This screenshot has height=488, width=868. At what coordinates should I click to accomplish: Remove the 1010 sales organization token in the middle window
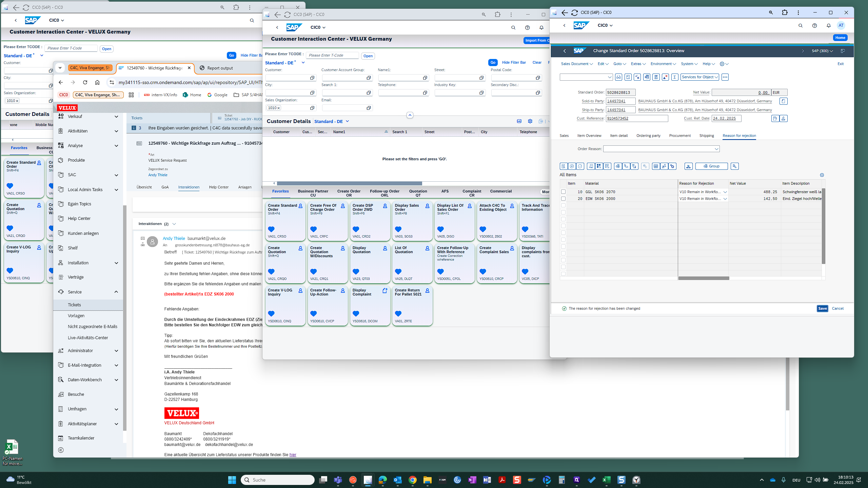(278, 108)
